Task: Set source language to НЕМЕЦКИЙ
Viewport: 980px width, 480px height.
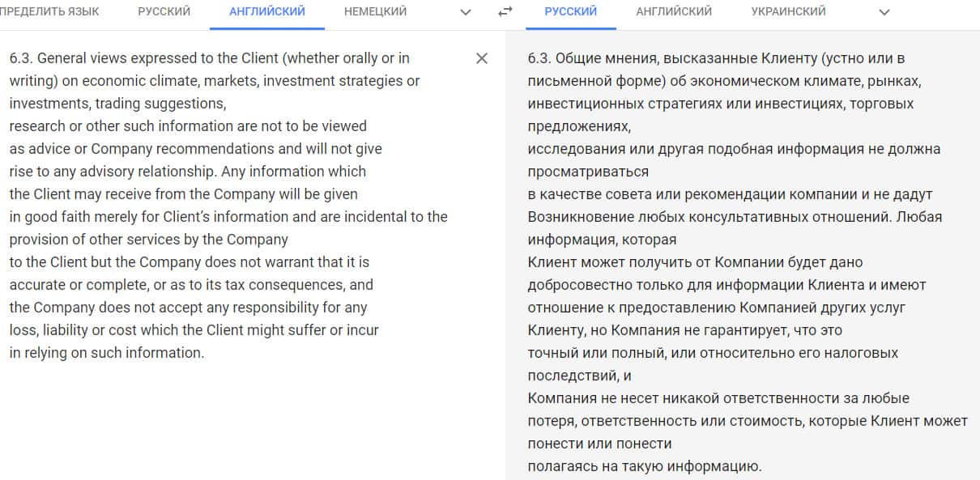Action: (375, 11)
